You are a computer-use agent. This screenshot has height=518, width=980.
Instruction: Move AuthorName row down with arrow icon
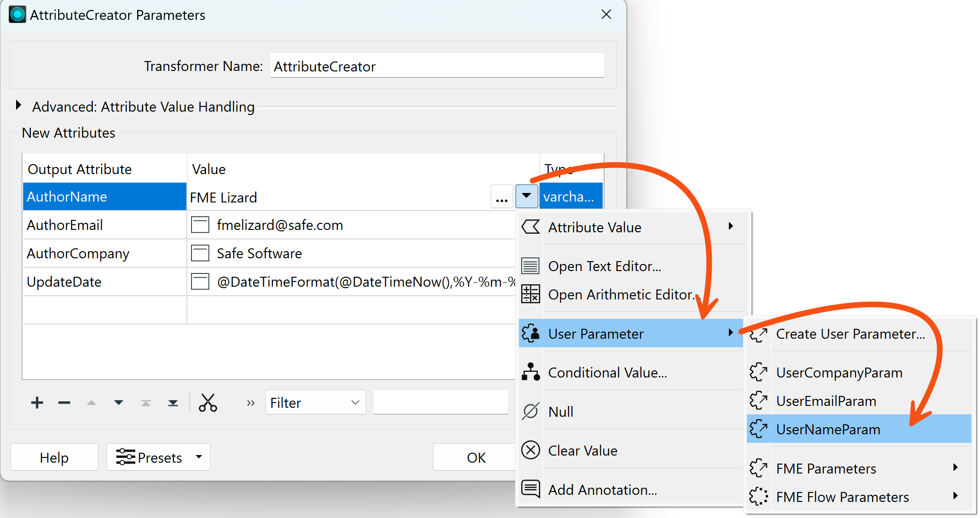pos(119,403)
